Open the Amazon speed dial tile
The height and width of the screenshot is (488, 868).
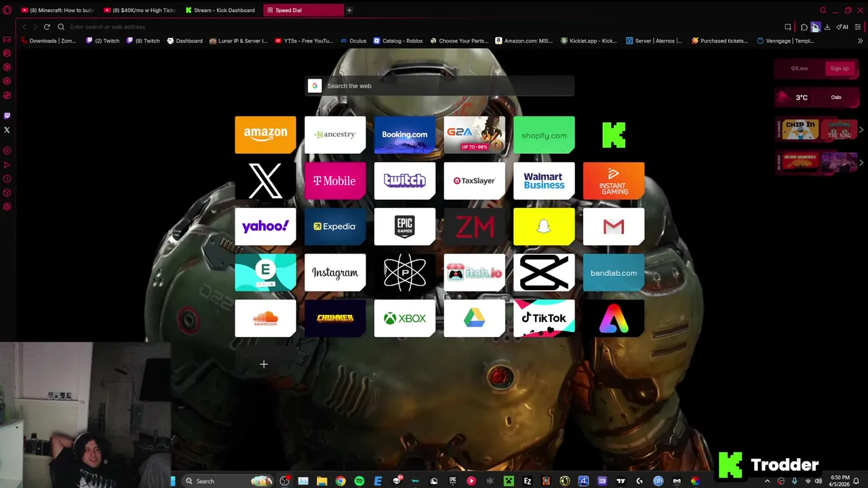click(x=265, y=135)
